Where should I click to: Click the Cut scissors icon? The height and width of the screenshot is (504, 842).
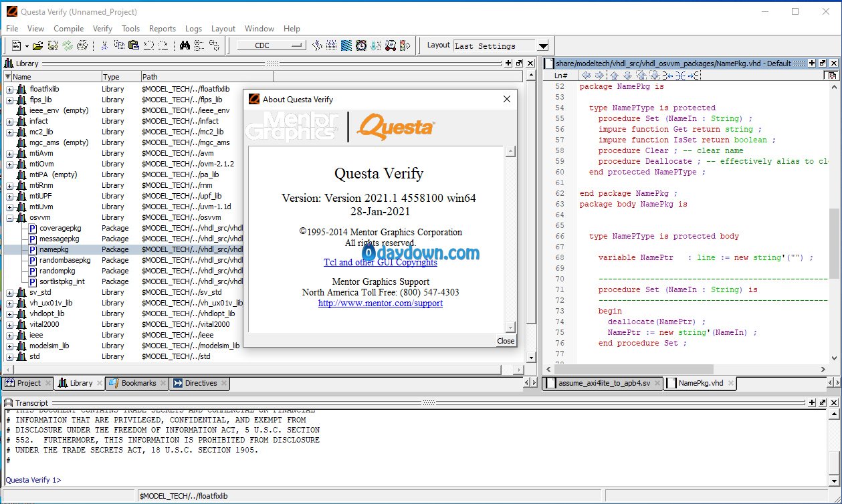click(104, 46)
